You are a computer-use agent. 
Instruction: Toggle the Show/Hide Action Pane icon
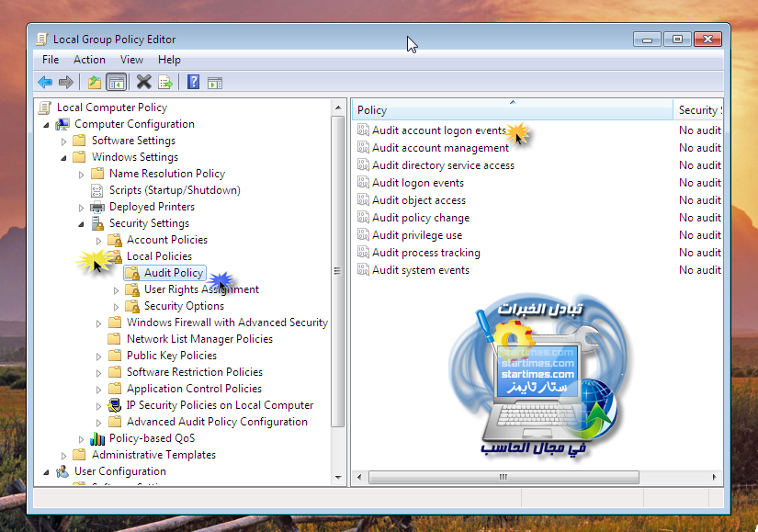coord(215,83)
